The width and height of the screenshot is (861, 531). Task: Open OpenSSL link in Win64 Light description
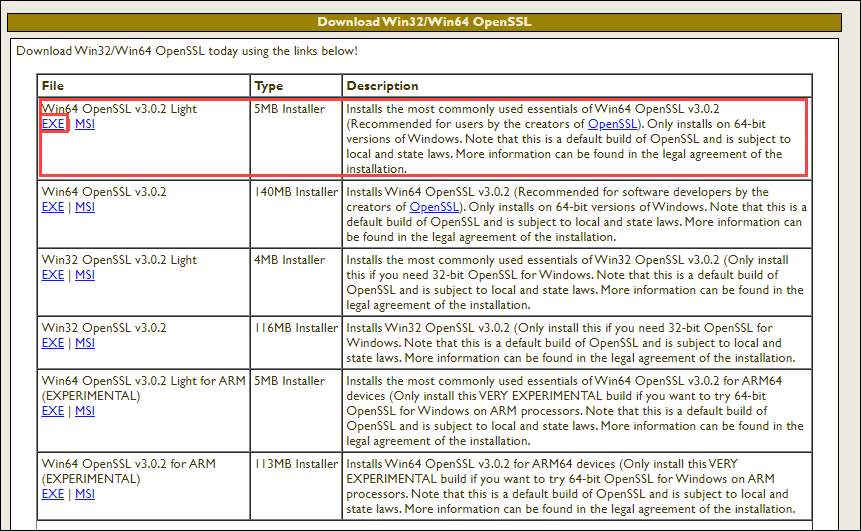(612, 124)
